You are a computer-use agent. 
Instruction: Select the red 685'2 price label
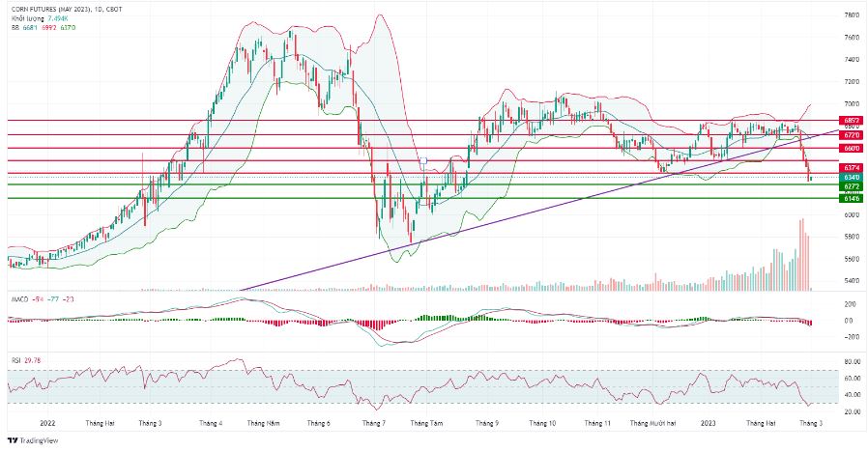click(851, 120)
